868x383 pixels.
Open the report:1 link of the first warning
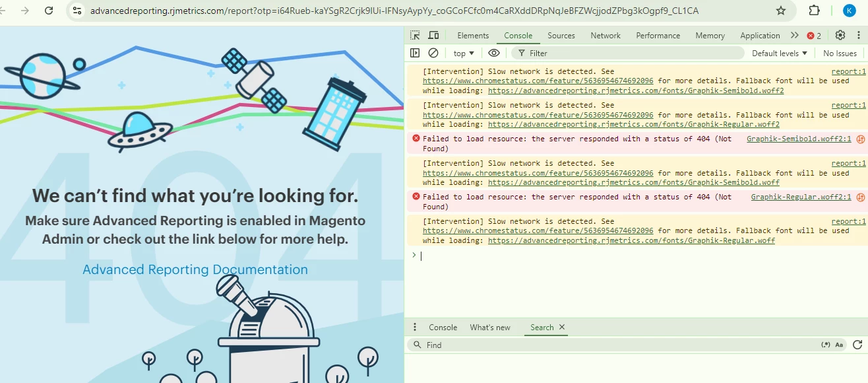click(x=848, y=71)
